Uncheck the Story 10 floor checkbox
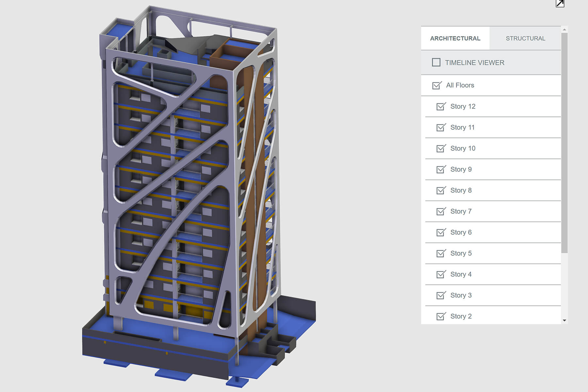The width and height of the screenshot is (588, 392). [441, 149]
